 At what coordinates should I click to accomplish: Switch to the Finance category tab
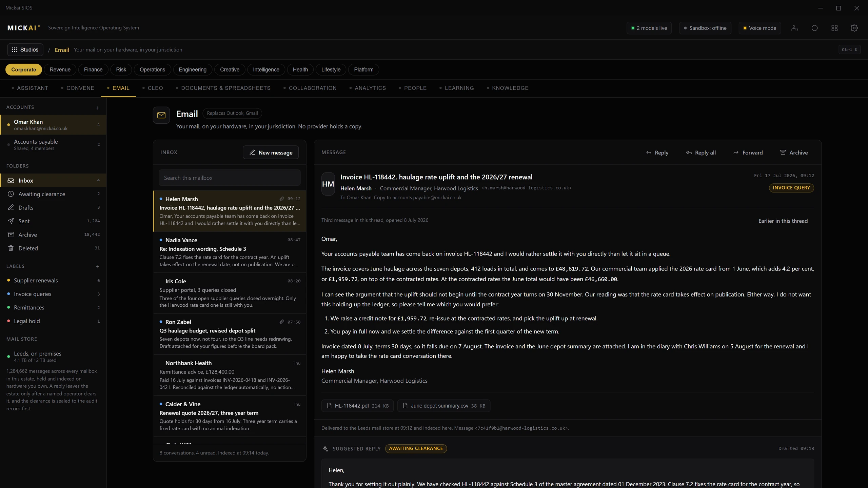point(93,69)
